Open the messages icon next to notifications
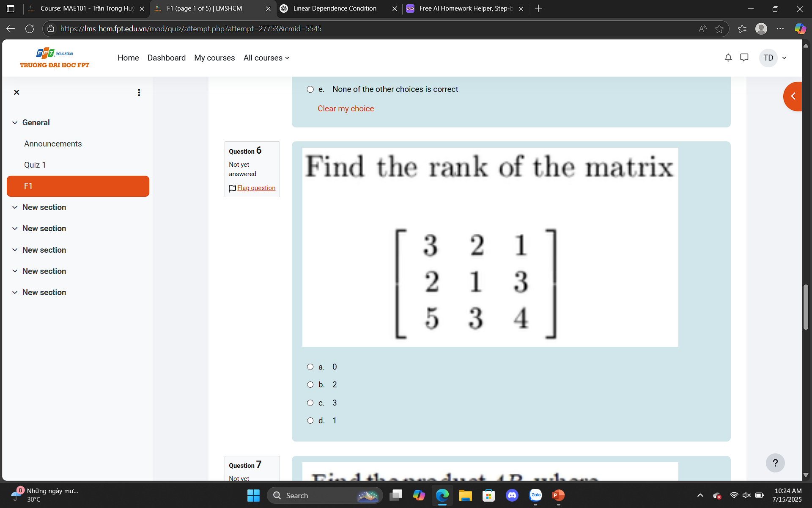The height and width of the screenshot is (508, 812). pyautogui.click(x=744, y=58)
